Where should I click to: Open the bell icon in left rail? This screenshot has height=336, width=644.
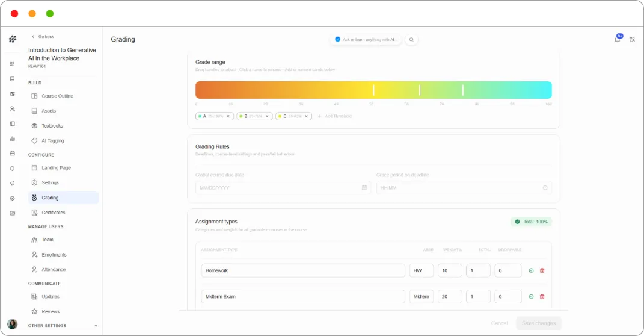pos(12,169)
